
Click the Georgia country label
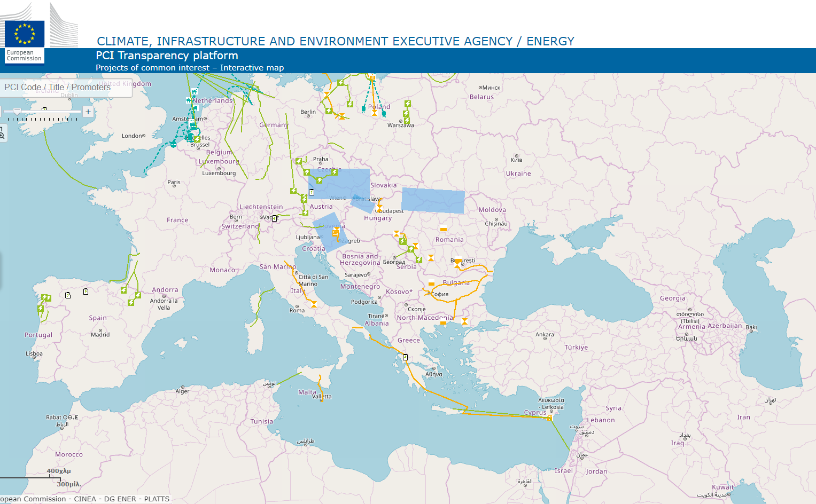point(673,298)
